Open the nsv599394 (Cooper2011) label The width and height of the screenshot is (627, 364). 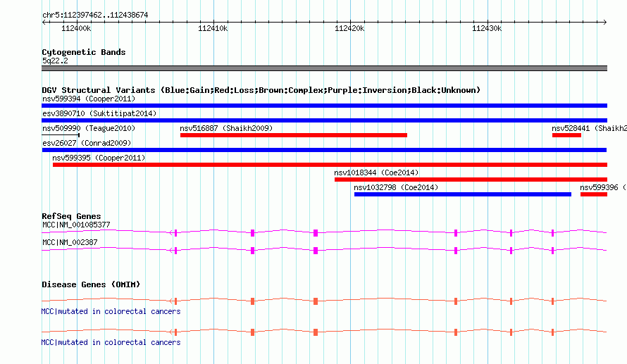89,99
